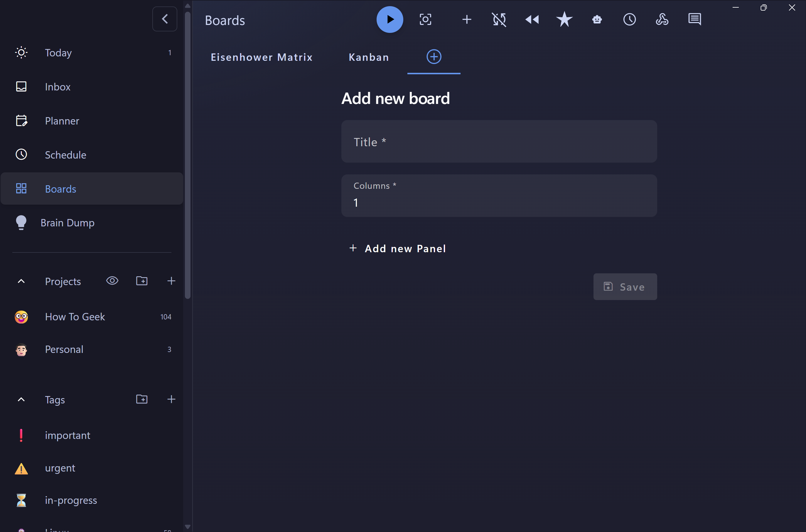This screenshot has width=806, height=532.
Task: Restore the application window size
Action: pos(763,7)
